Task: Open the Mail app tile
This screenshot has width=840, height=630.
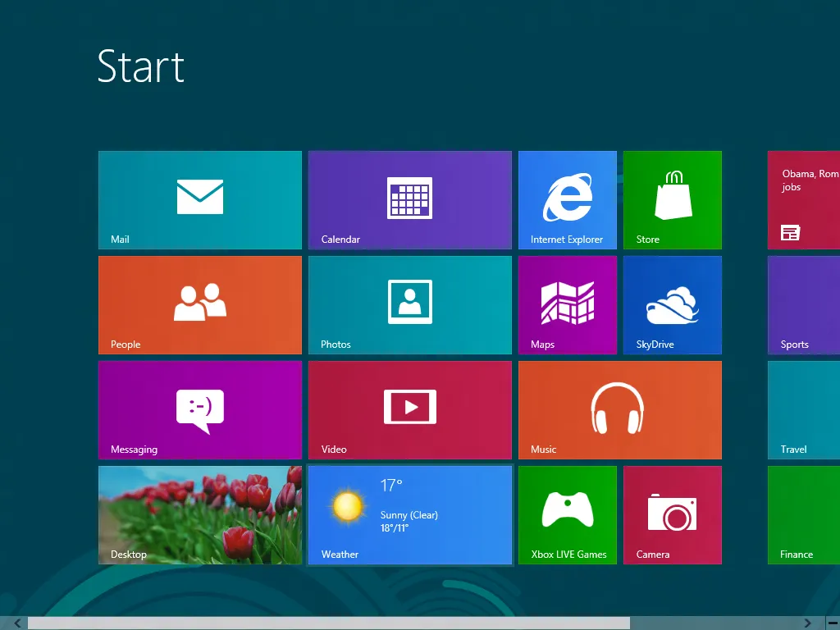Action: coord(199,199)
